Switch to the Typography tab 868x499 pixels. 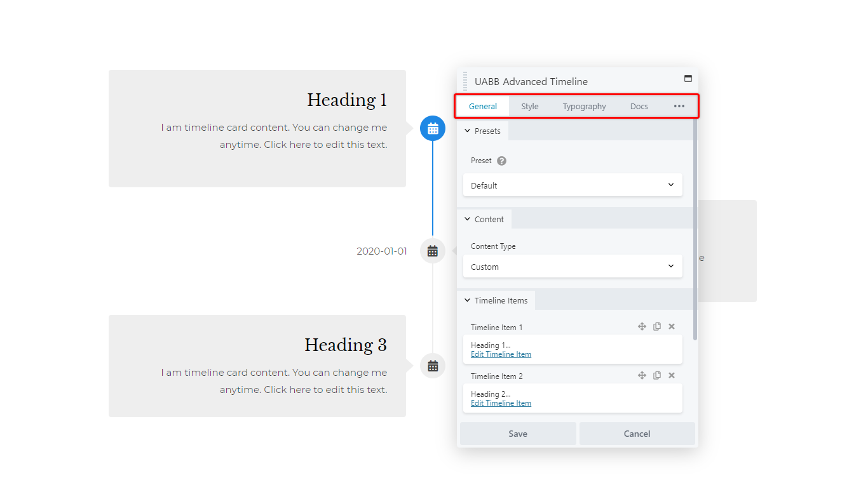(584, 106)
